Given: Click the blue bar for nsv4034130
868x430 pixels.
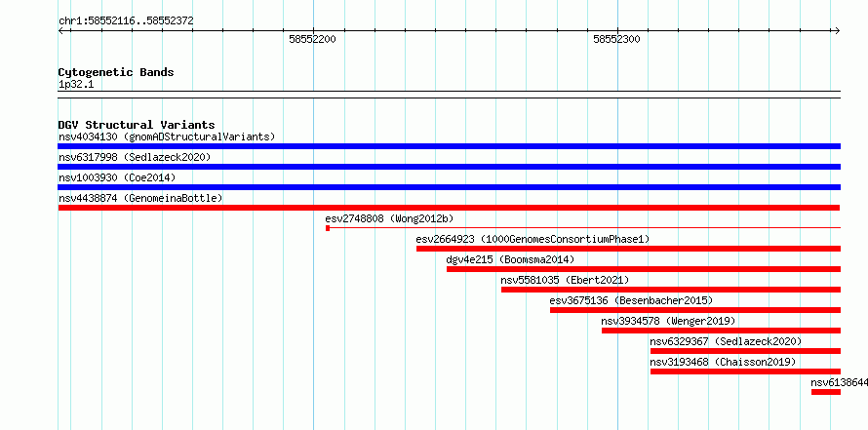Looking at the screenshot, I should [449, 146].
